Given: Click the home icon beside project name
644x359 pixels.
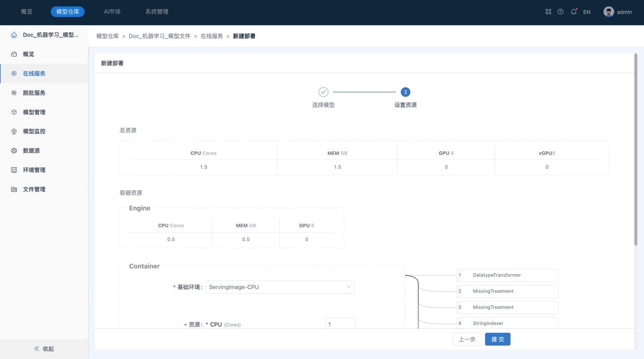Looking at the screenshot, I should [14, 35].
